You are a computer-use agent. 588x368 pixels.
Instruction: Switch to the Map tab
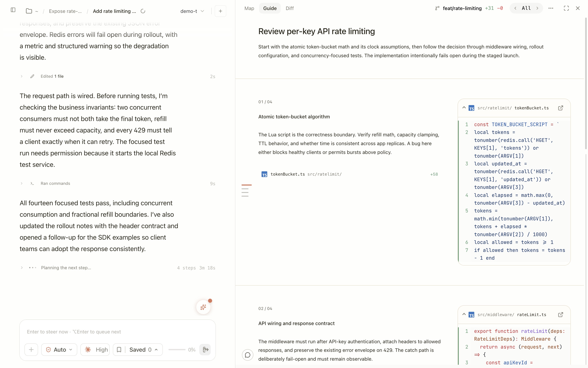249,8
